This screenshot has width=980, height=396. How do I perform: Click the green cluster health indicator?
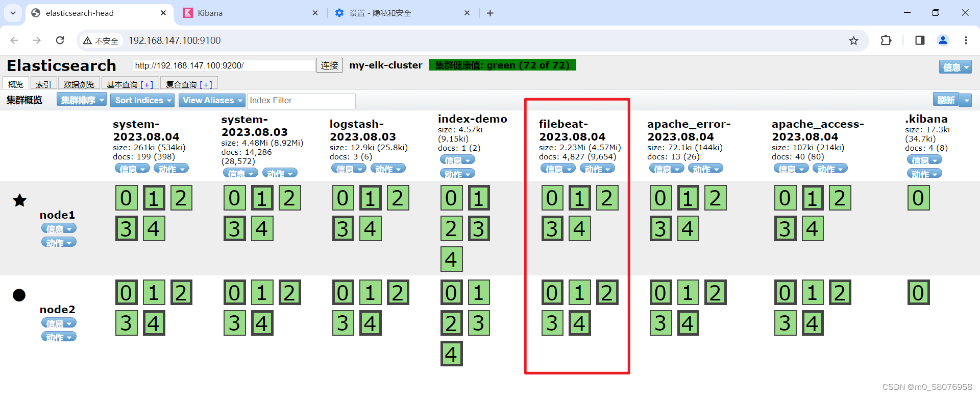[x=502, y=65]
